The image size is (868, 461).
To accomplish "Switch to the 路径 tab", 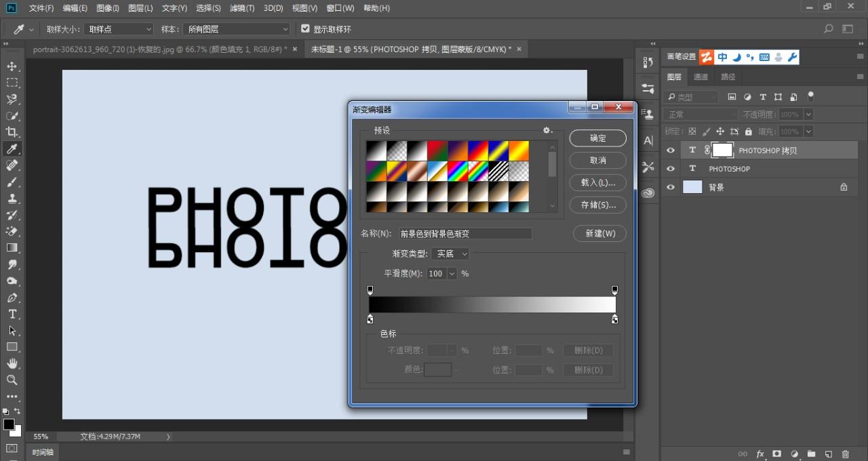I will coord(728,77).
